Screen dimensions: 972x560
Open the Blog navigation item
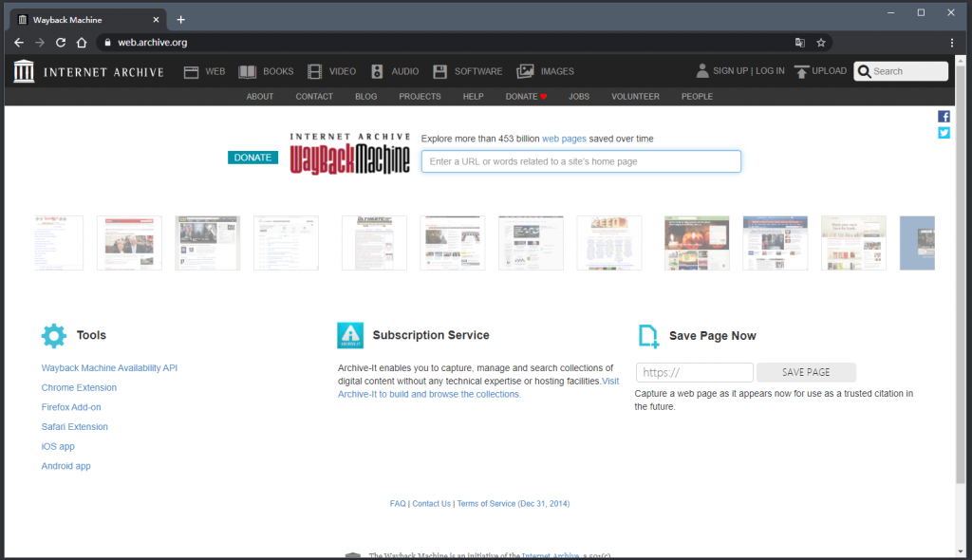click(365, 97)
